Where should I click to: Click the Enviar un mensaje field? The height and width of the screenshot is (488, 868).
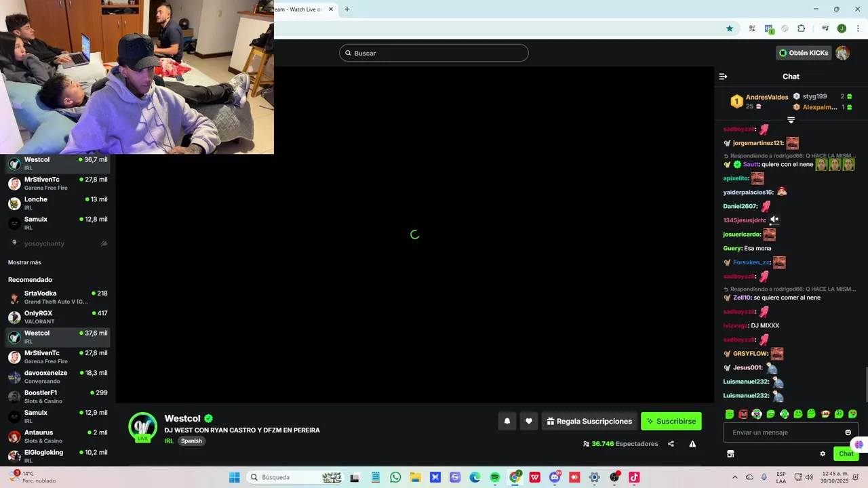tap(791, 432)
